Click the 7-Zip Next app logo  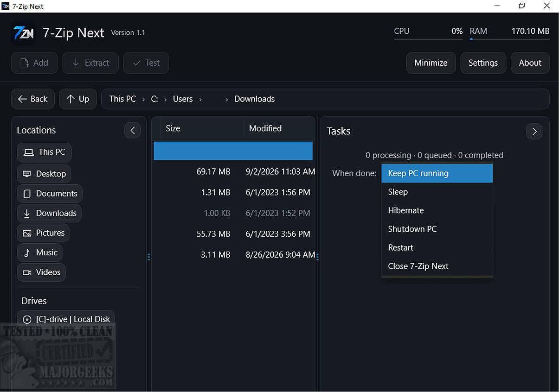pyautogui.click(x=23, y=33)
